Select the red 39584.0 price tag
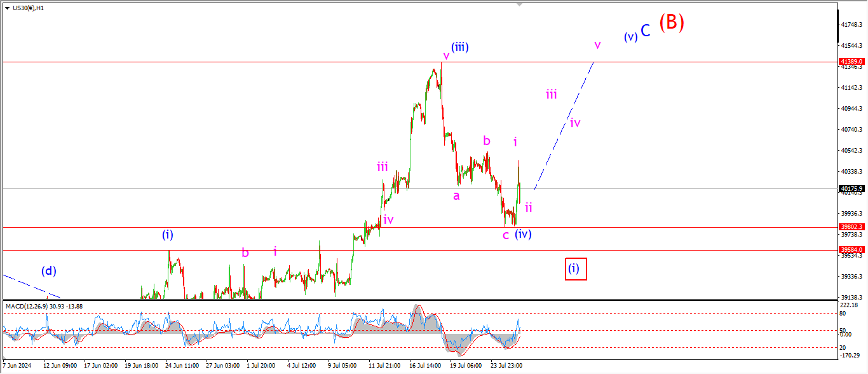 click(852, 250)
